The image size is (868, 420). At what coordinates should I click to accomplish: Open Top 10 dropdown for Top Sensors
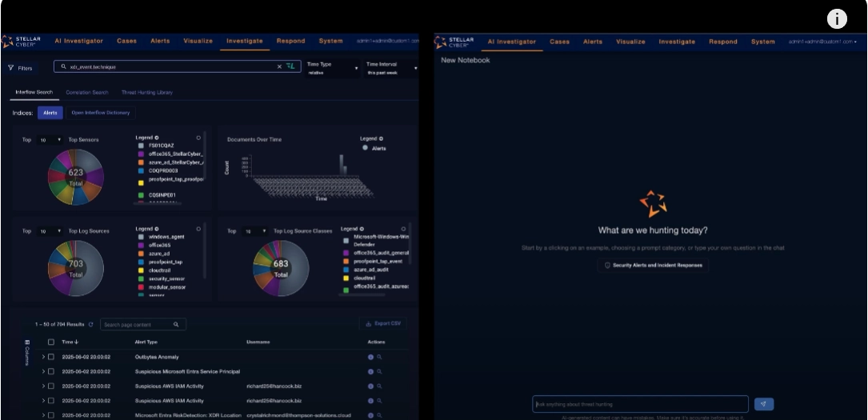(x=50, y=140)
